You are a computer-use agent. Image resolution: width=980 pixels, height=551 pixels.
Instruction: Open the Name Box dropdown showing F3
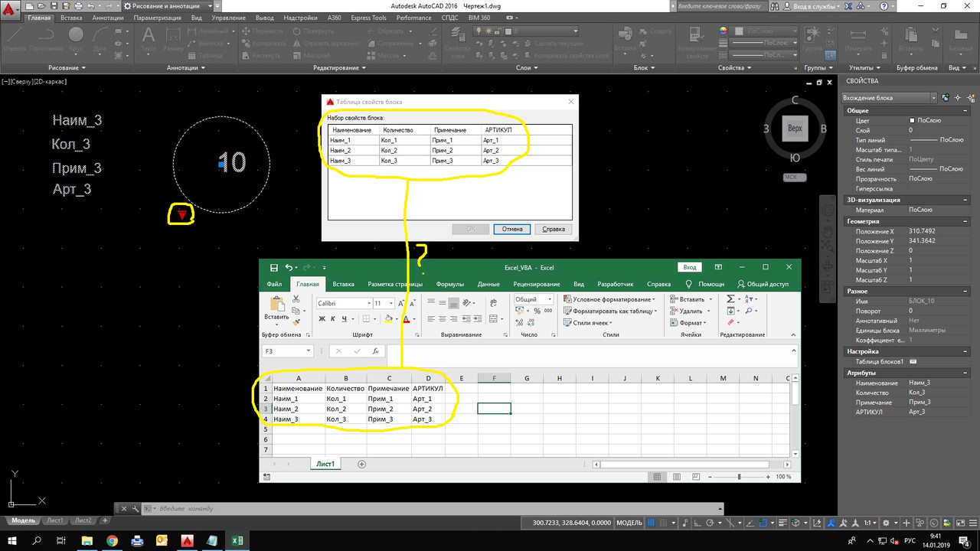pyautogui.click(x=308, y=351)
